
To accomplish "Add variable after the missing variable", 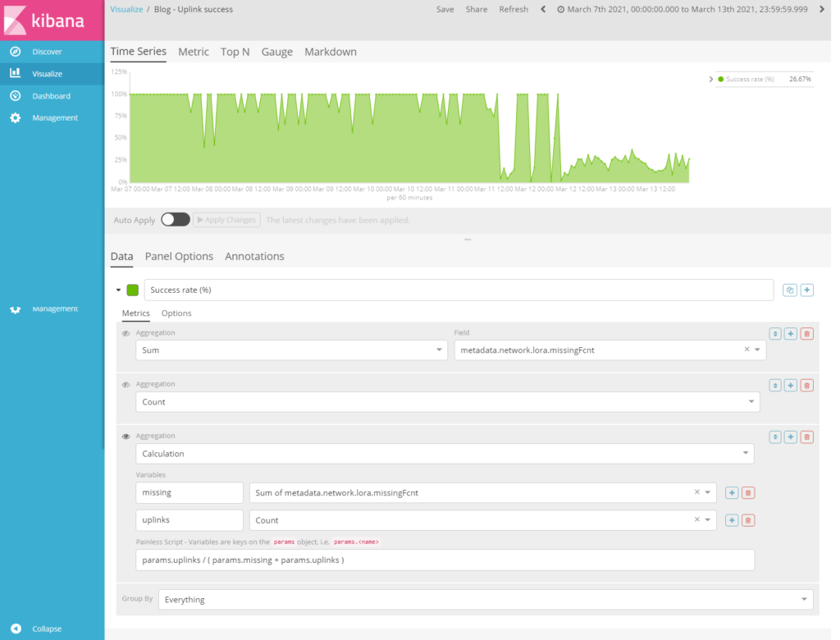I will coord(732,492).
